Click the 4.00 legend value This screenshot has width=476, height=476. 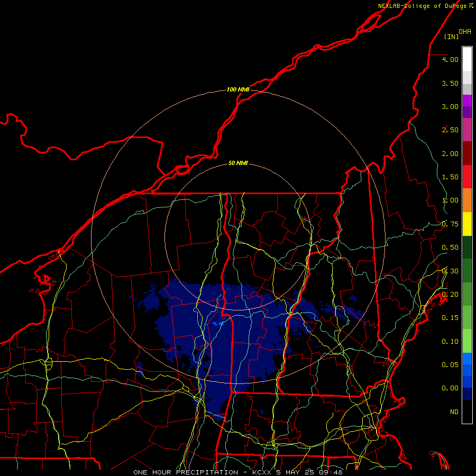coord(450,59)
